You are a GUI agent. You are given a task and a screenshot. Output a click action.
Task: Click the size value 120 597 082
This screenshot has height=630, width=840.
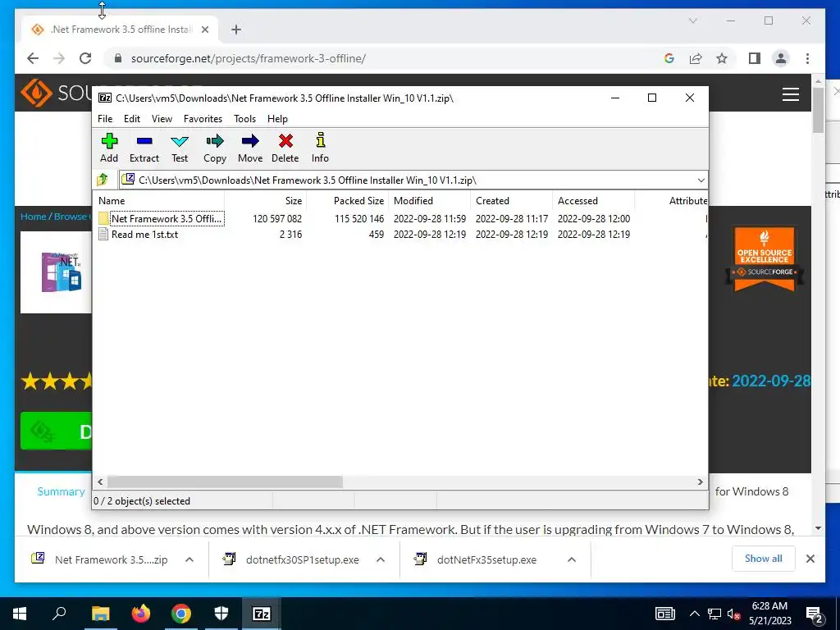(x=277, y=218)
